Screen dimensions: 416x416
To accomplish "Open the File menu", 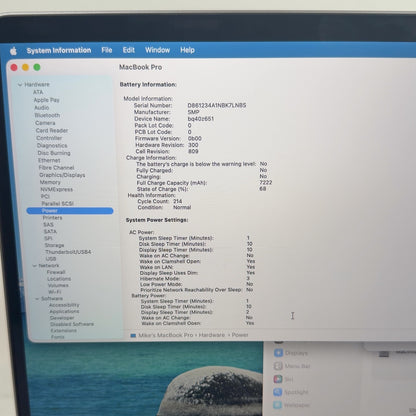I will [107, 50].
